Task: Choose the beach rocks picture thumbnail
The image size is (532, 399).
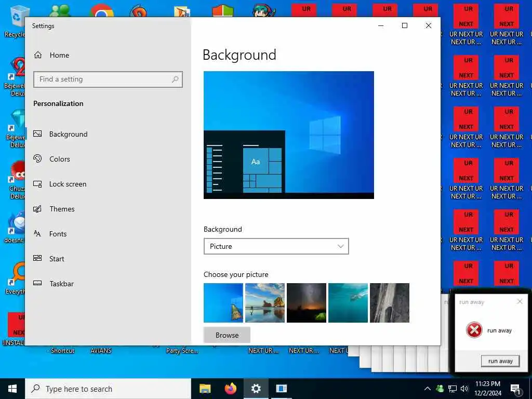Action: [265, 303]
